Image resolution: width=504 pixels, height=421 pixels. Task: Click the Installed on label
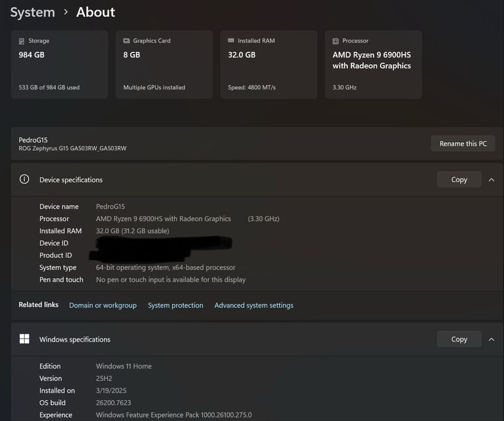pyautogui.click(x=57, y=390)
